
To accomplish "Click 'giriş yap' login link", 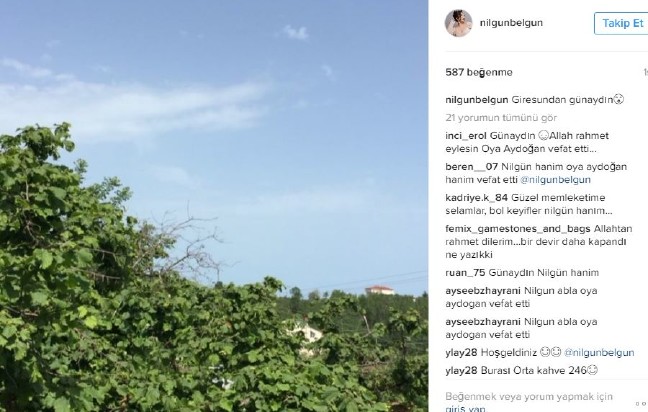I will [x=465, y=408].
